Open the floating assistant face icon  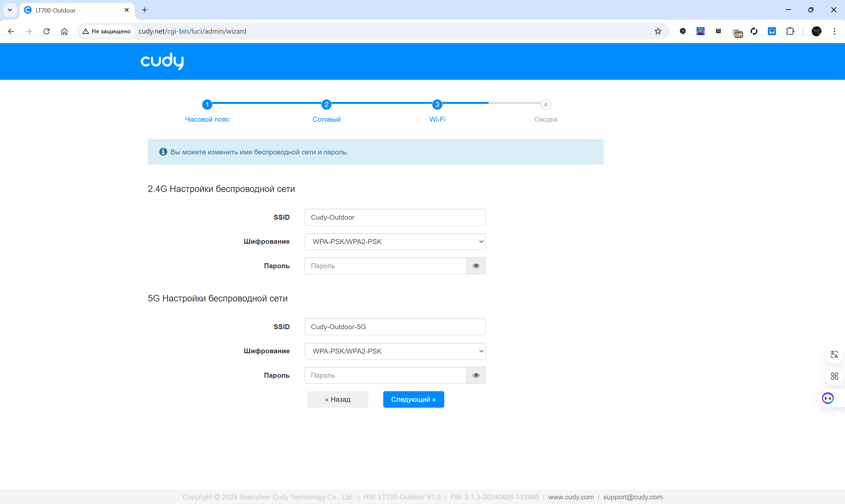coord(828,398)
